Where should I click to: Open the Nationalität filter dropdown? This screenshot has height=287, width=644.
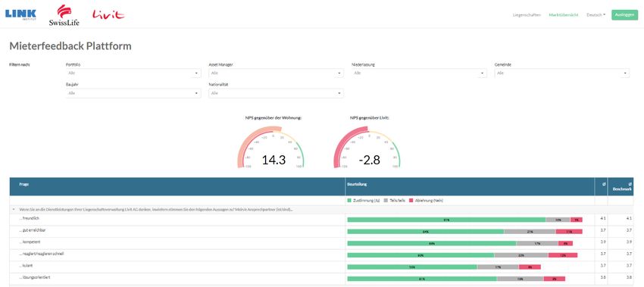[x=276, y=93]
